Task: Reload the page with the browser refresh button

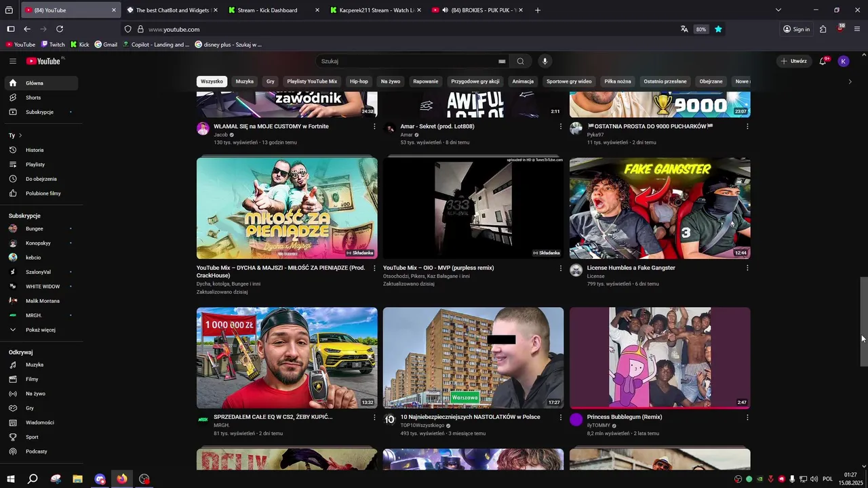Action: [x=60, y=29]
